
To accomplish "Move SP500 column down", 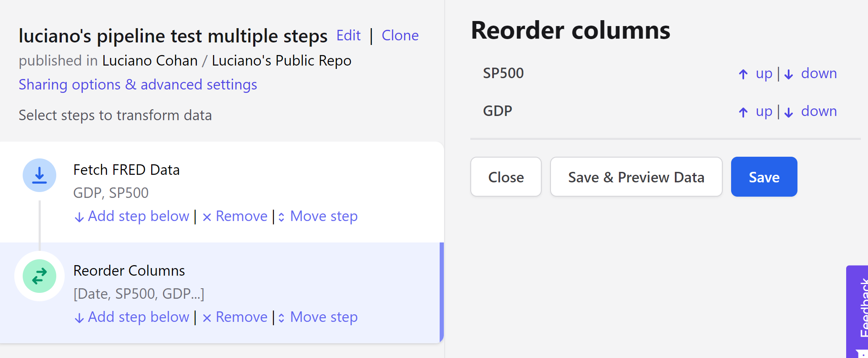I will coord(811,74).
